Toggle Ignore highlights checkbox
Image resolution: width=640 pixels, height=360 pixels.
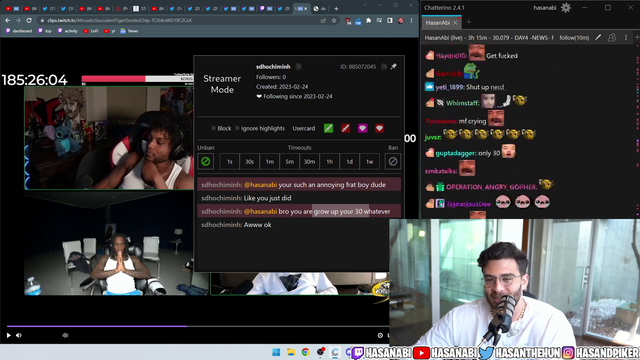(x=237, y=128)
